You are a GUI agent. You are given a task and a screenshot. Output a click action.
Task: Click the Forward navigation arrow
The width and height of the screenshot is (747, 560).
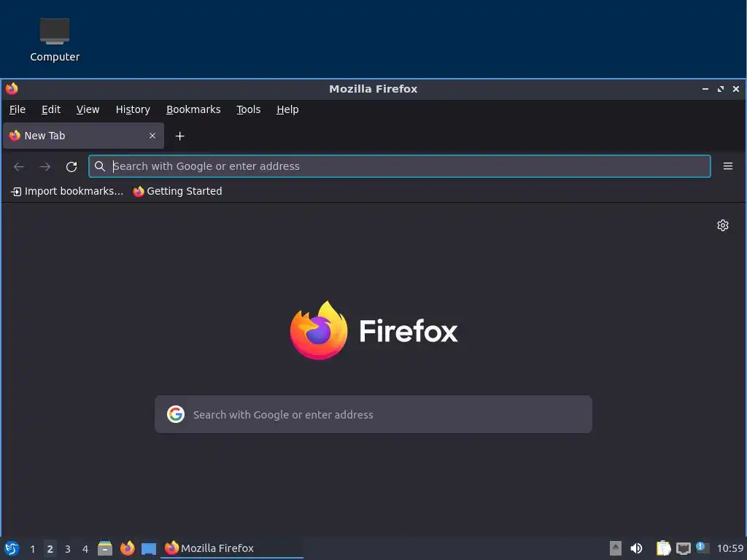pyautogui.click(x=45, y=167)
